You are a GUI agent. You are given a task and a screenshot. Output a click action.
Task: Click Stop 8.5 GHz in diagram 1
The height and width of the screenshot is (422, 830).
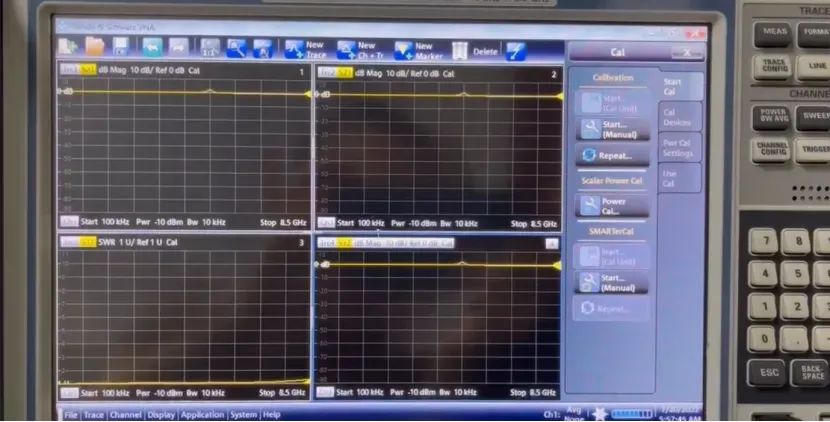coord(283,222)
